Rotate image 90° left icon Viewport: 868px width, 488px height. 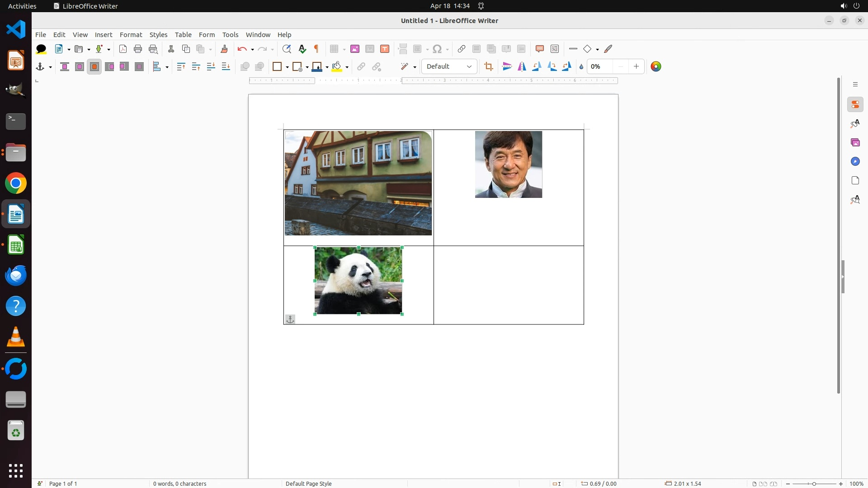click(537, 66)
